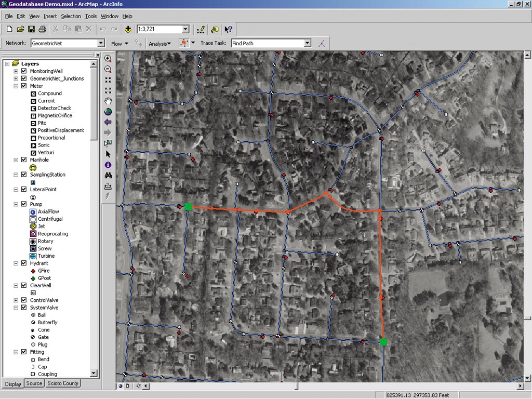This screenshot has height=399, width=532.
Task: Click the Establish Flow Direction icon
Action: (x=138, y=43)
